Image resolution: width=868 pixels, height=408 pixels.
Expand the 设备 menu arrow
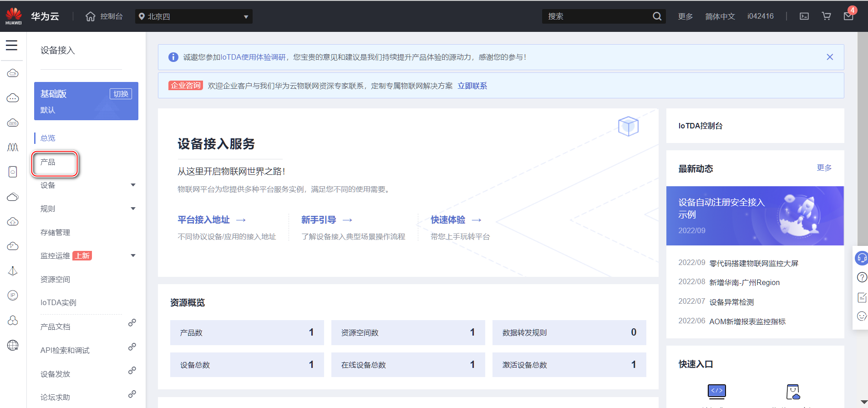click(x=133, y=185)
